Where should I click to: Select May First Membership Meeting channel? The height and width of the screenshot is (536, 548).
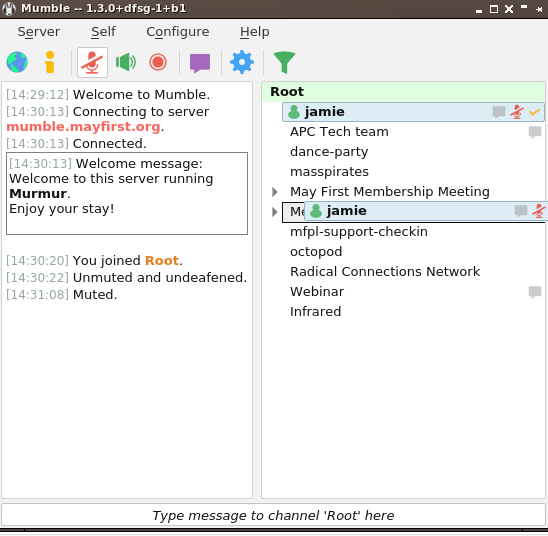click(390, 191)
